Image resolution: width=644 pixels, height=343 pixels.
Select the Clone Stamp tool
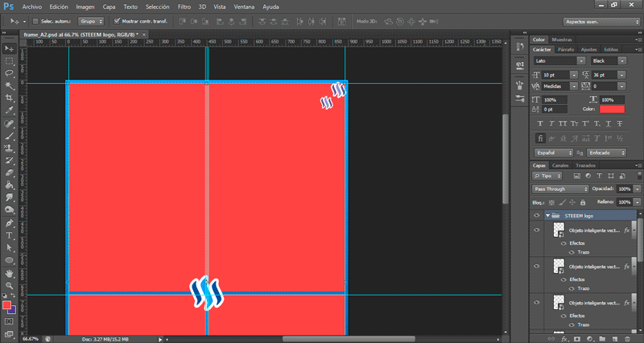pyautogui.click(x=9, y=148)
